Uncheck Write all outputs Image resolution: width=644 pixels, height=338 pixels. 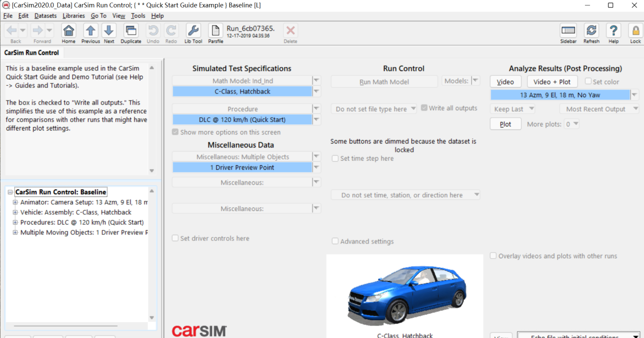click(x=424, y=108)
